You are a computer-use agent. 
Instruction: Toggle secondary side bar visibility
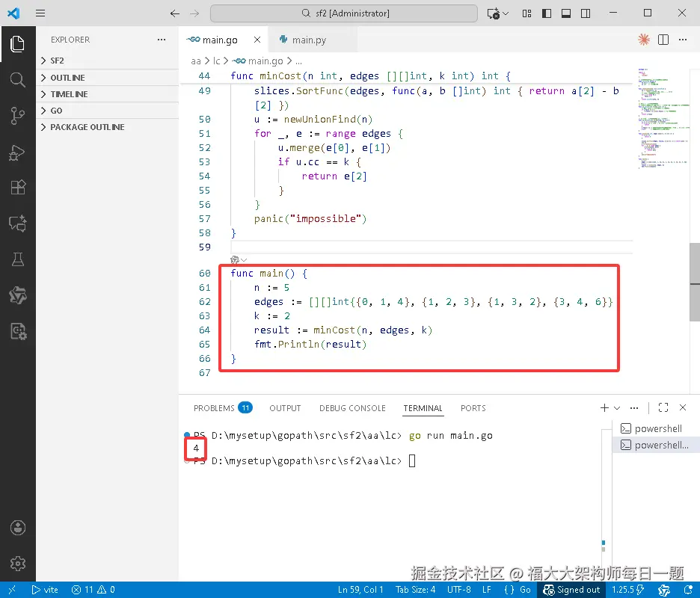pos(586,13)
